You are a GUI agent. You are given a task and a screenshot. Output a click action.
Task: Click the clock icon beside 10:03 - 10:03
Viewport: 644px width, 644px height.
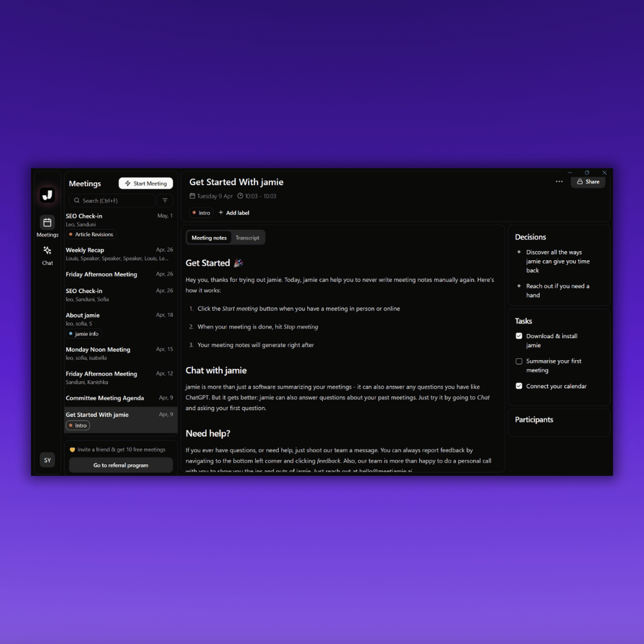(240, 196)
